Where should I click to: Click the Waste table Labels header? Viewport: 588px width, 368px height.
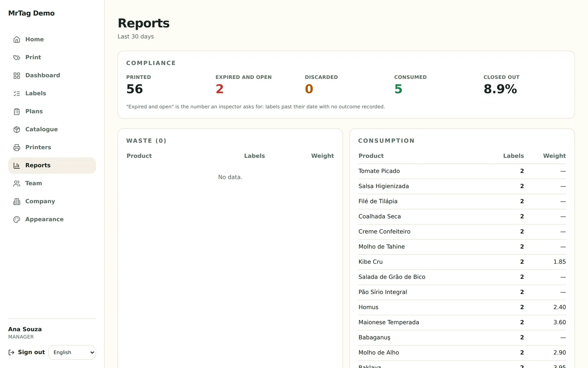coord(254,156)
